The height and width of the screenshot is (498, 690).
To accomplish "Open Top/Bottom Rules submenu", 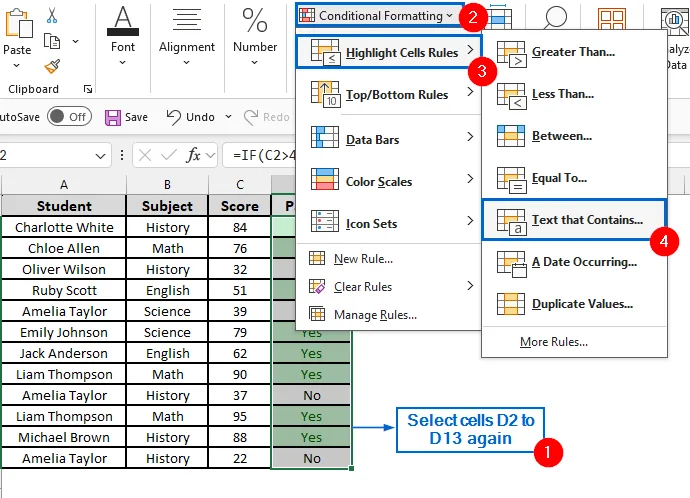I will coord(389,94).
